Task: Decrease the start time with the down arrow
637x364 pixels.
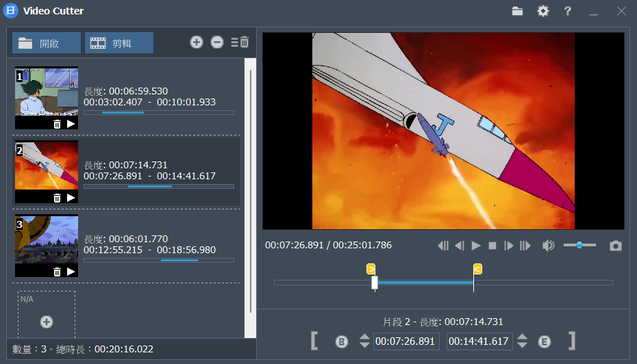Action: click(364, 345)
